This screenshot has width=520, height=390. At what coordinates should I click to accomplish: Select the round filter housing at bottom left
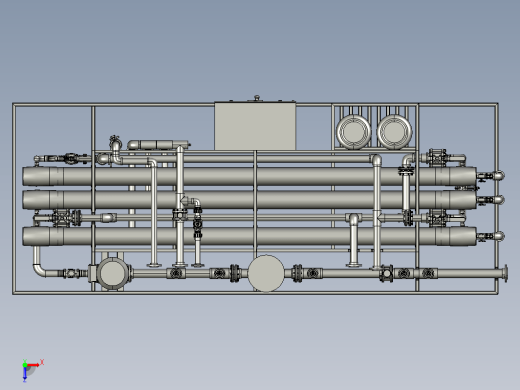(x=113, y=273)
